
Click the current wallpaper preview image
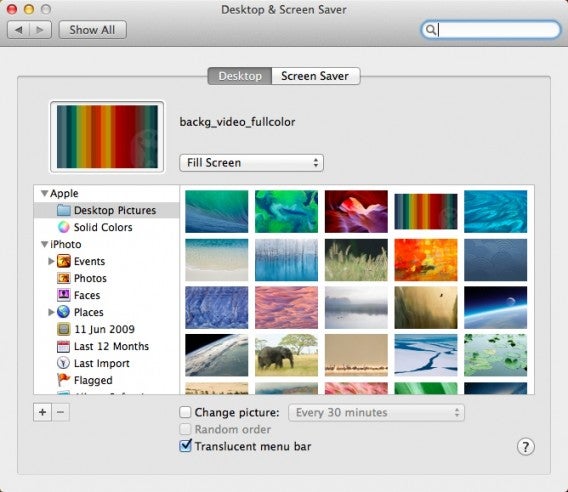pos(107,137)
